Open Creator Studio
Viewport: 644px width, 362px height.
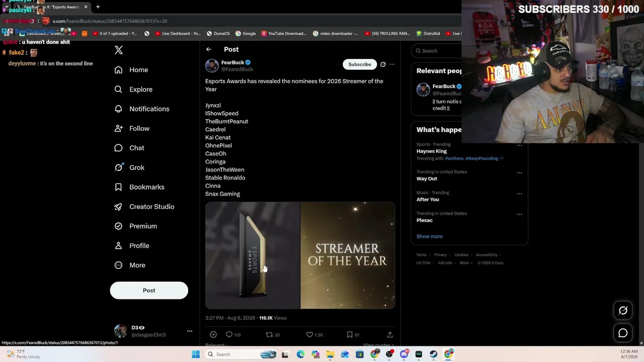[x=144, y=207]
